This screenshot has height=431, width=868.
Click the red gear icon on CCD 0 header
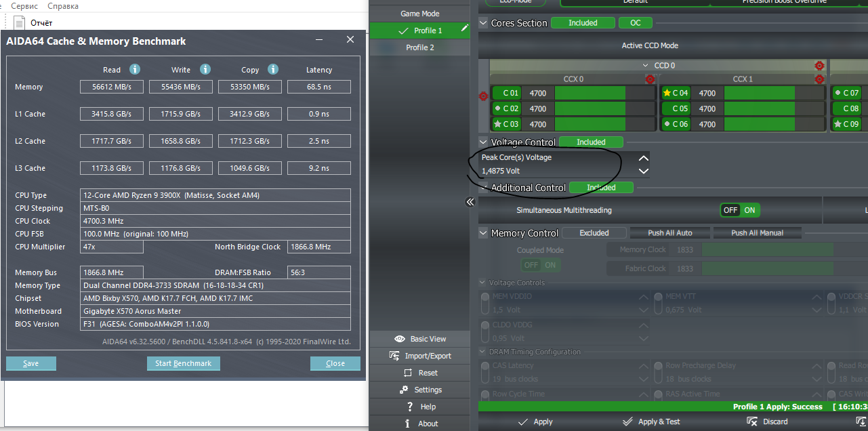coord(819,66)
